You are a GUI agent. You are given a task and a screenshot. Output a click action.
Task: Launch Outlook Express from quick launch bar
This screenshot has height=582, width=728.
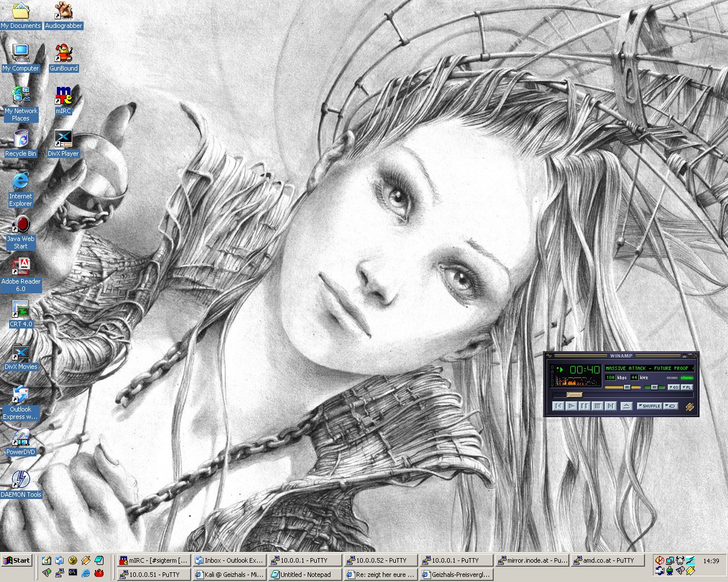pyautogui.click(x=59, y=560)
